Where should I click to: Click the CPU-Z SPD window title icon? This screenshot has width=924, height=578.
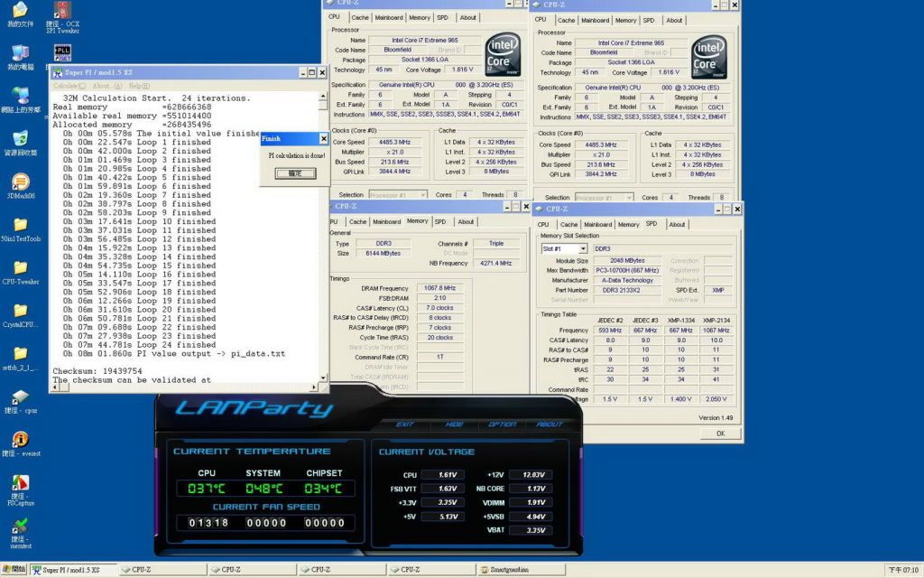click(x=540, y=209)
